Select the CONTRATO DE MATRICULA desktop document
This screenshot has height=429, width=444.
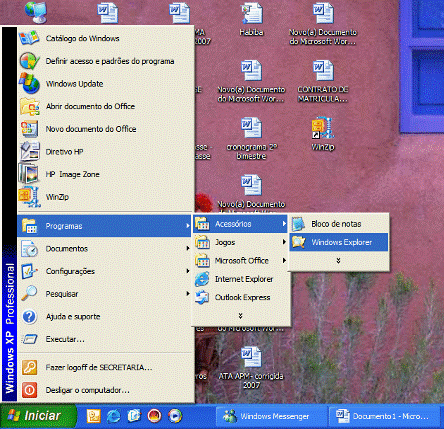pos(323,81)
